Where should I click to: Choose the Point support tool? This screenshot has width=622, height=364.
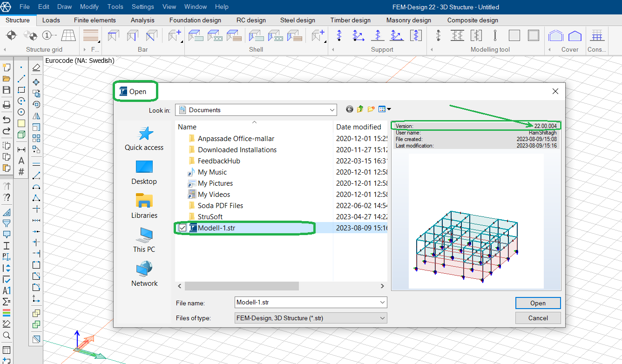click(x=339, y=35)
